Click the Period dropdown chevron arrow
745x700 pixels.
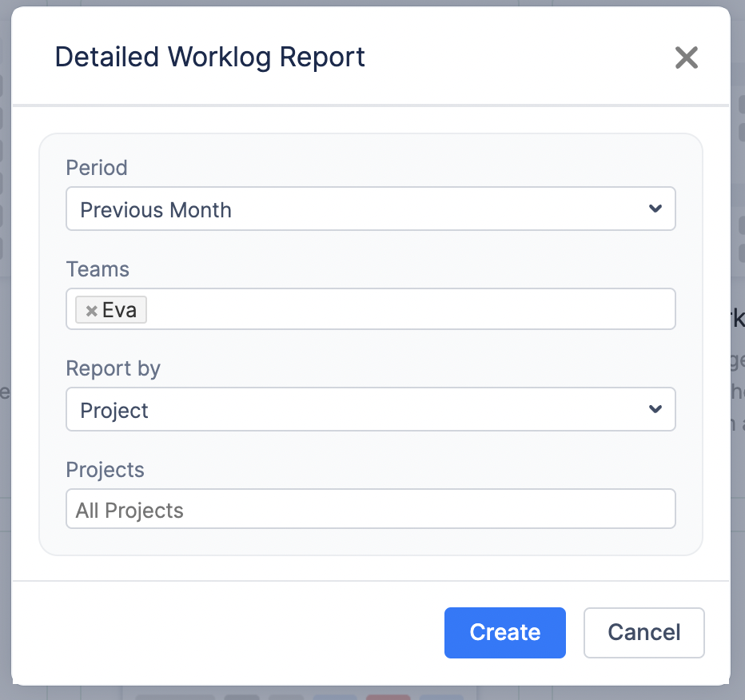point(655,209)
